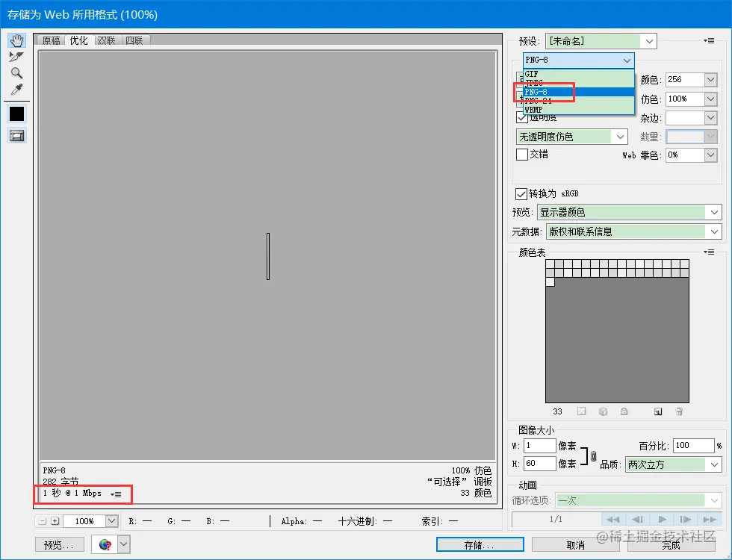
Task: Enable the 交错 checkbox
Action: (x=522, y=155)
